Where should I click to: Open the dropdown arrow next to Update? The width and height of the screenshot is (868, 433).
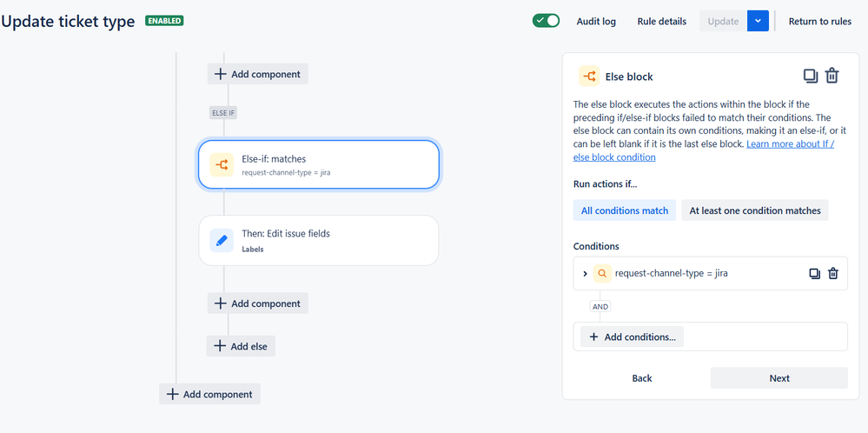pyautogui.click(x=758, y=21)
